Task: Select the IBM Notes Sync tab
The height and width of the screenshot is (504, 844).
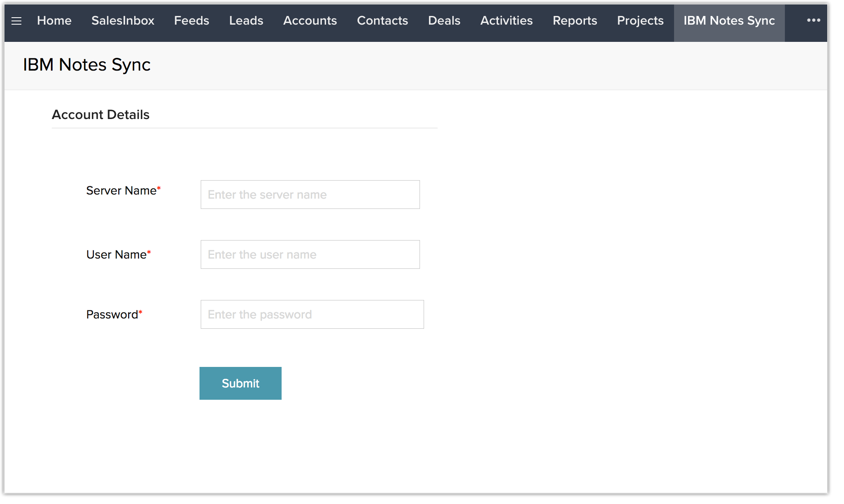Action: tap(729, 21)
